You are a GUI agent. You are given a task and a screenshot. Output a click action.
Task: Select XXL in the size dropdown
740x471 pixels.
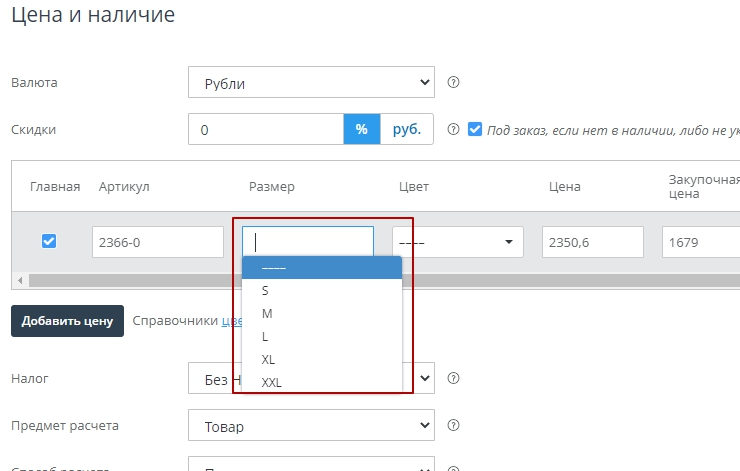[x=272, y=382]
